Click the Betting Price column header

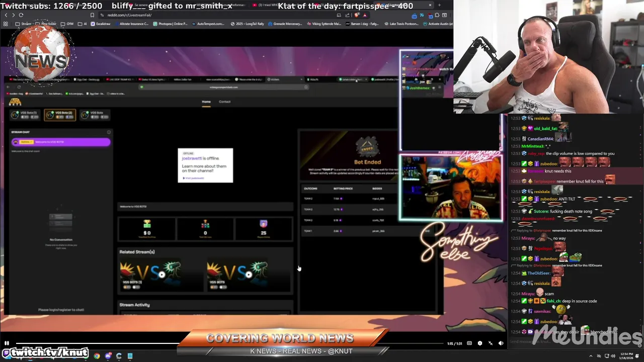(343, 189)
